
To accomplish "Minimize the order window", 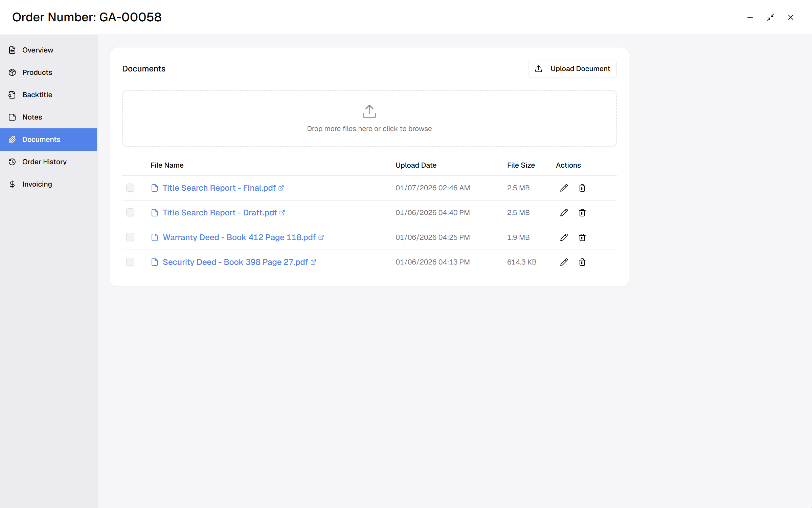I will (x=750, y=17).
